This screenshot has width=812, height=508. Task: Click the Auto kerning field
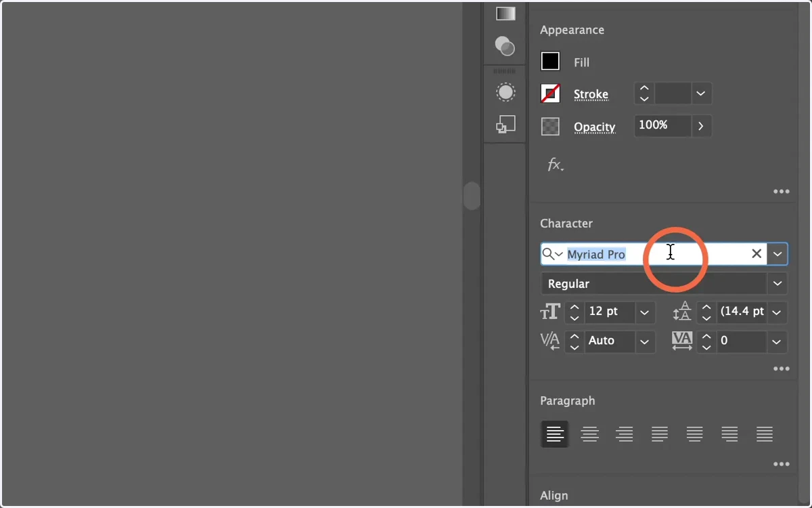(x=609, y=341)
